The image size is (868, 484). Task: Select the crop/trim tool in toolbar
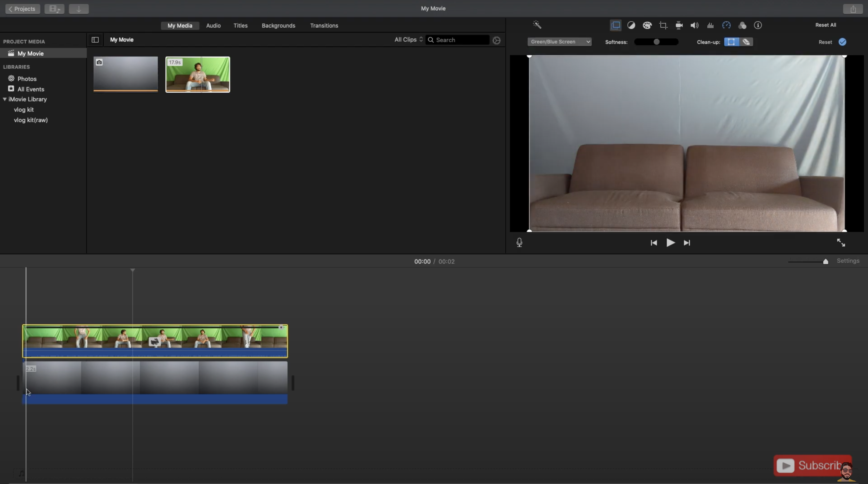point(662,25)
